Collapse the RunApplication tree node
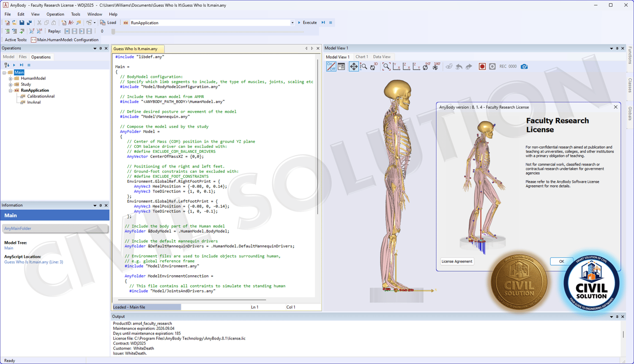 coord(11,90)
